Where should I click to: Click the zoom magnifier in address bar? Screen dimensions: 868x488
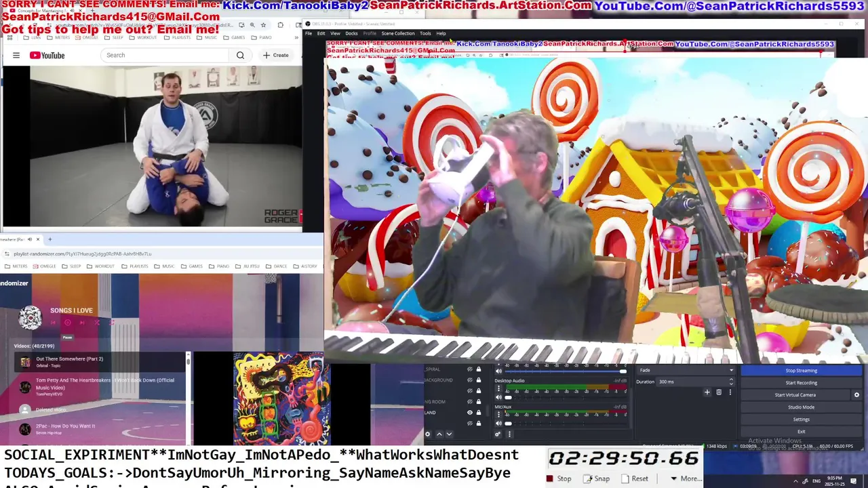pyautogui.click(x=252, y=25)
